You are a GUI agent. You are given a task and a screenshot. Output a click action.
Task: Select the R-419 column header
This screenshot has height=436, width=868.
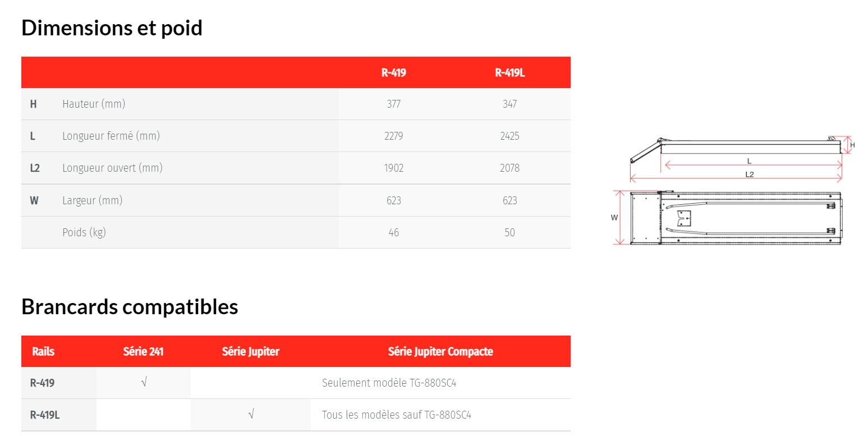[393, 72]
